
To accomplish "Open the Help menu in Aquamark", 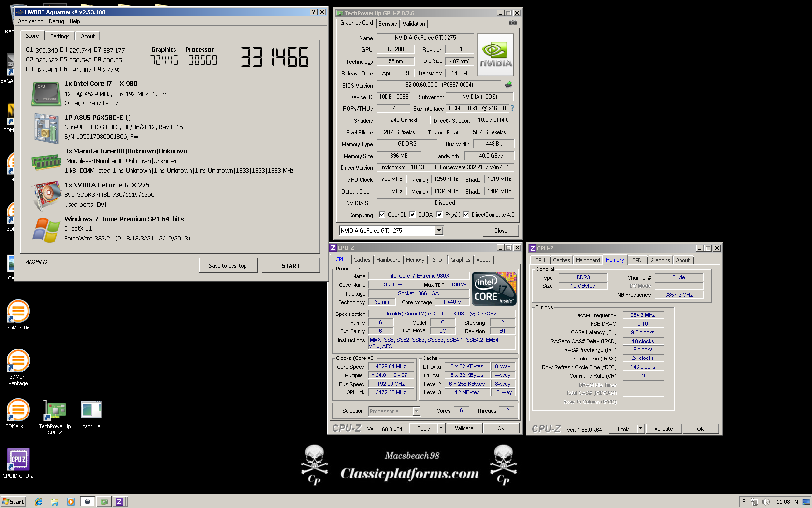I will pos(74,21).
